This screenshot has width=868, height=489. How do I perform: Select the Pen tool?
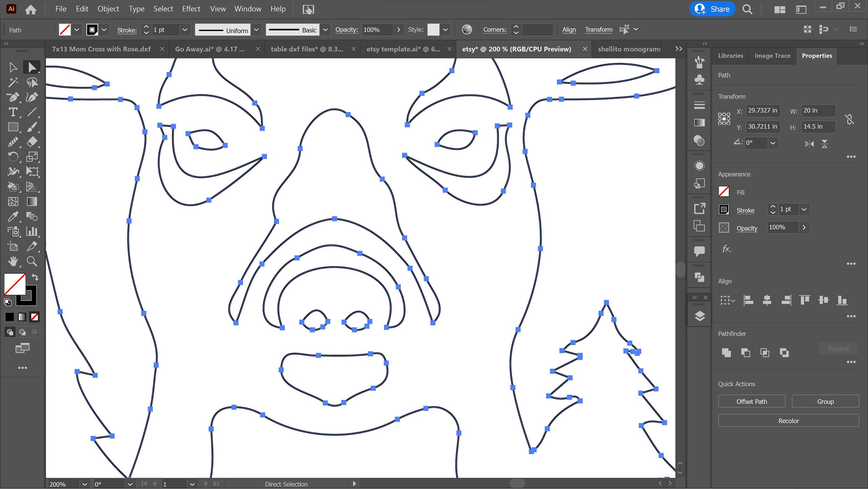(13, 97)
